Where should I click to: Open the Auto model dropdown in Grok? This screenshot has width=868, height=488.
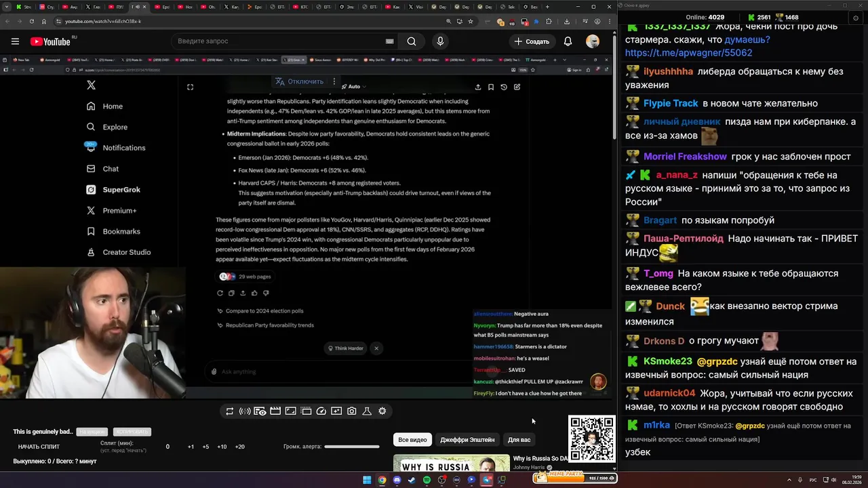click(353, 87)
